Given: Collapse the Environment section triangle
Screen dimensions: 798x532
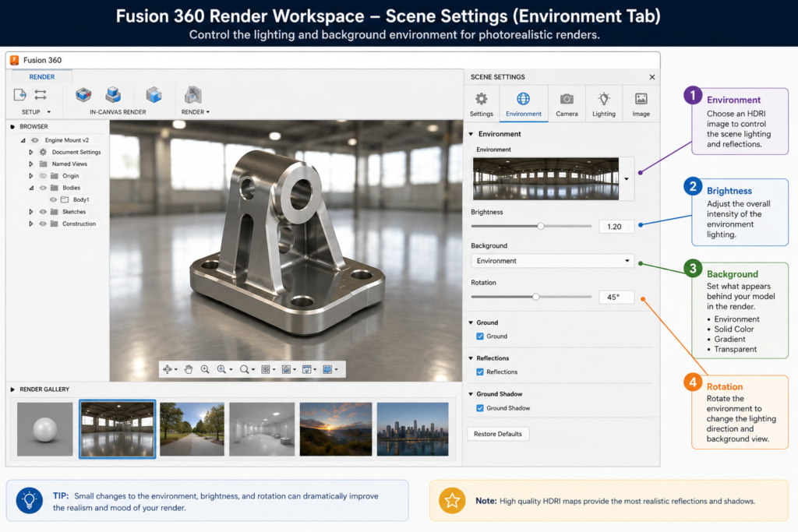Looking at the screenshot, I should [x=471, y=134].
